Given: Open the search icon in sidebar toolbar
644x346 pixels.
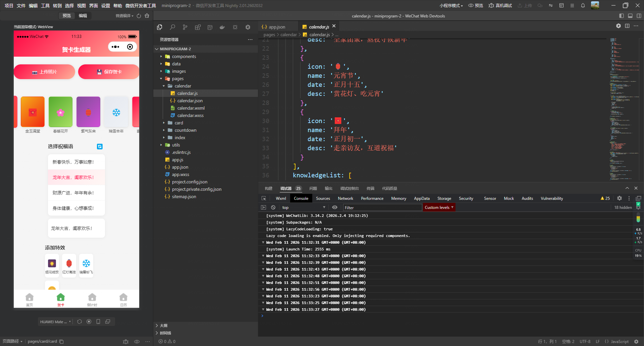Looking at the screenshot, I should [172, 27].
